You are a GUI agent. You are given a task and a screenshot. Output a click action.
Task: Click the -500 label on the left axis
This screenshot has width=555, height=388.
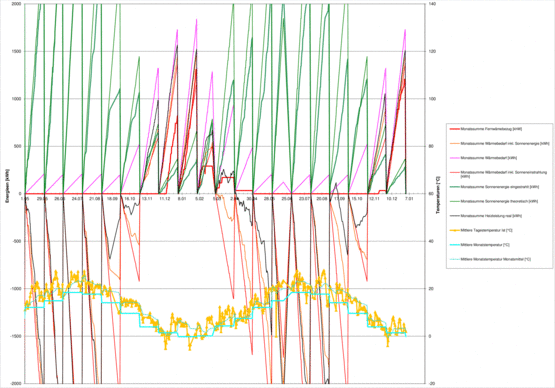(x=17, y=241)
